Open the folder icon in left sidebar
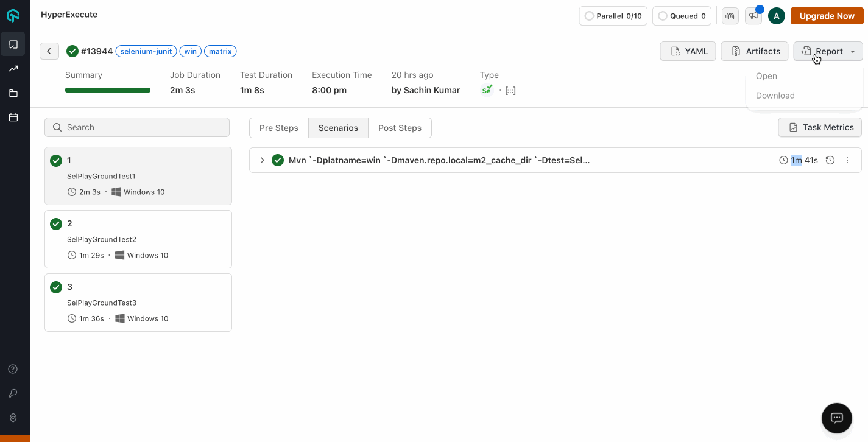This screenshot has height=442, width=868. point(13,93)
